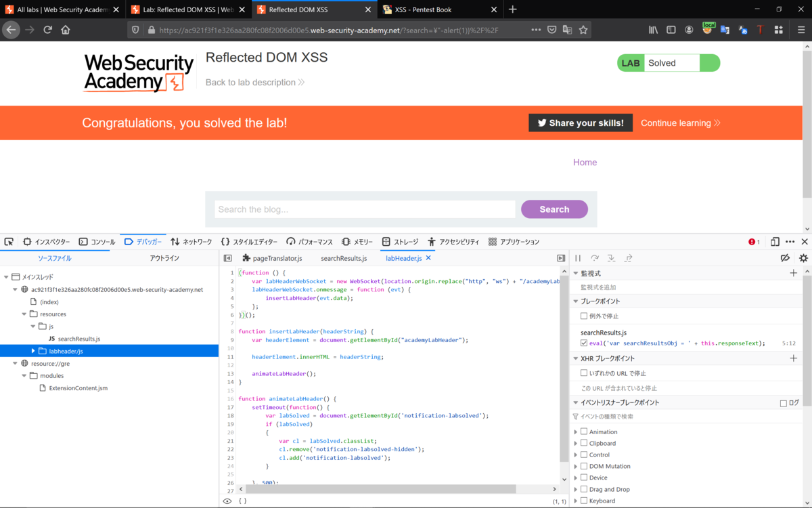Follow the Continue learning link

[680, 123]
